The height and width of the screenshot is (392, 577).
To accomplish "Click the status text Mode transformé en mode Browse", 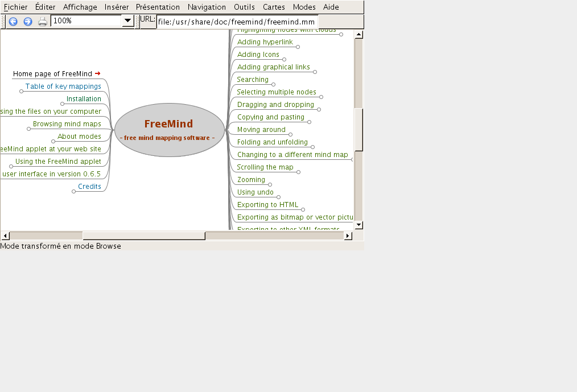I will click(x=61, y=246).
